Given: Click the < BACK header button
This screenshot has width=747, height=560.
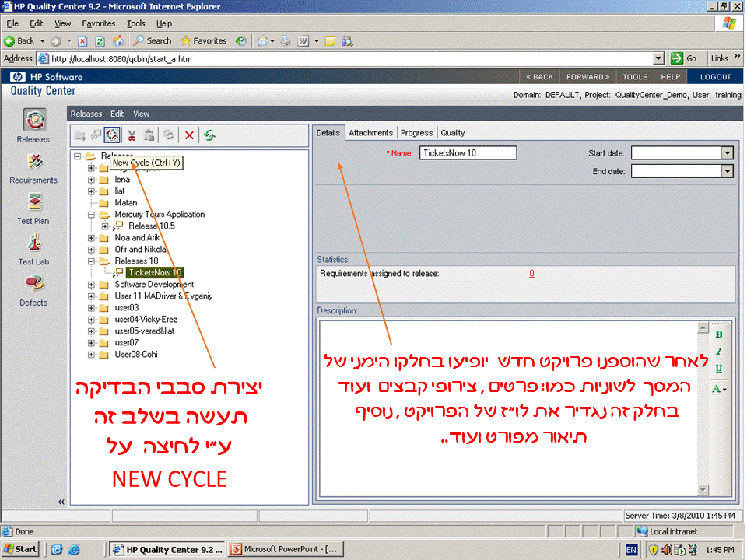Looking at the screenshot, I should [541, 77].
